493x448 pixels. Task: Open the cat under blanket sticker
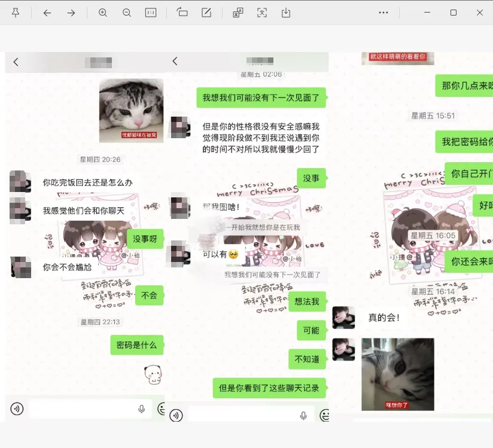pos(132,111)
